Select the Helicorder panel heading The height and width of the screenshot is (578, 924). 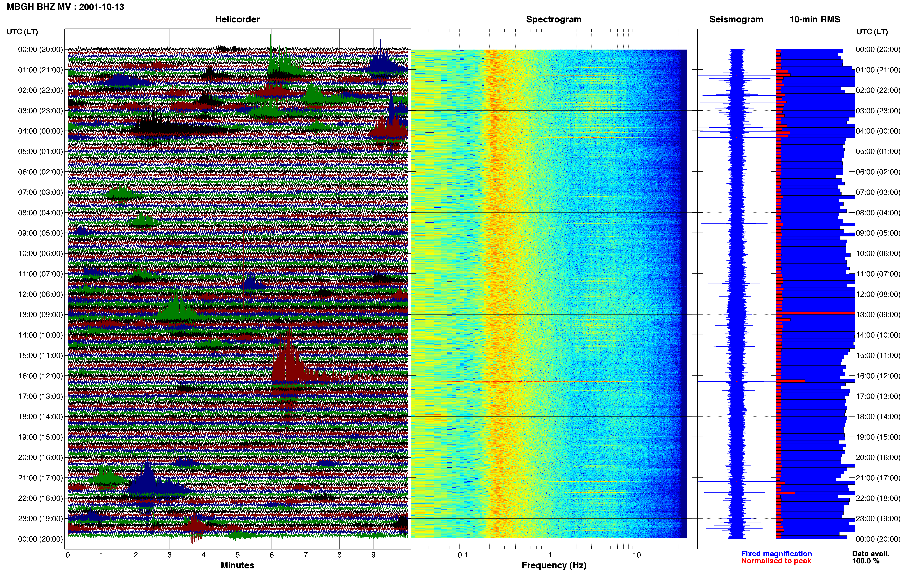237,20
